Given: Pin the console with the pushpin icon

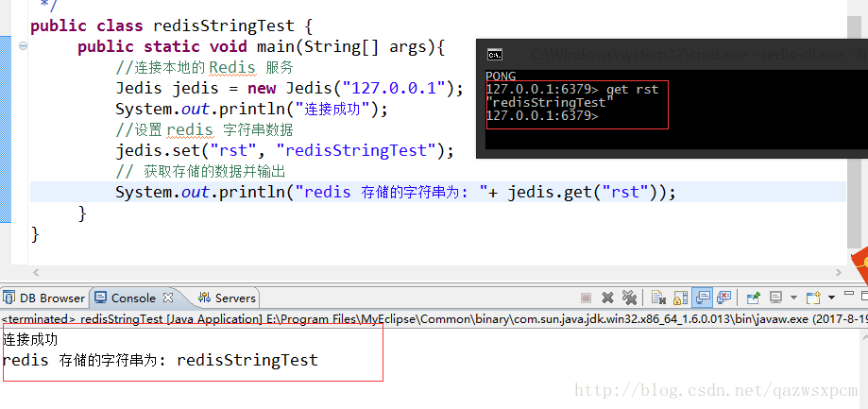Looking at the screenshot, I should pyautogui.click(x=754, y=298).
